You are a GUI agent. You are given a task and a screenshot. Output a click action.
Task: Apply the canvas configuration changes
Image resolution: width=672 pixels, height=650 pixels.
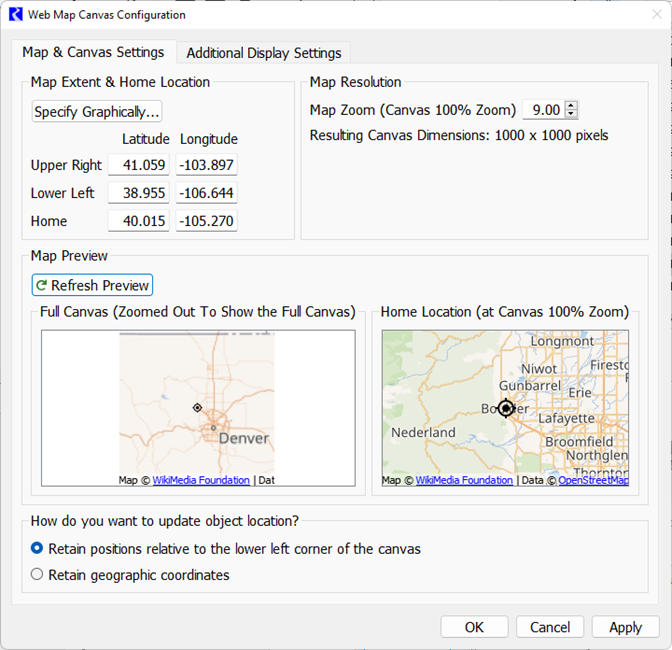click(x=625, y=627)
